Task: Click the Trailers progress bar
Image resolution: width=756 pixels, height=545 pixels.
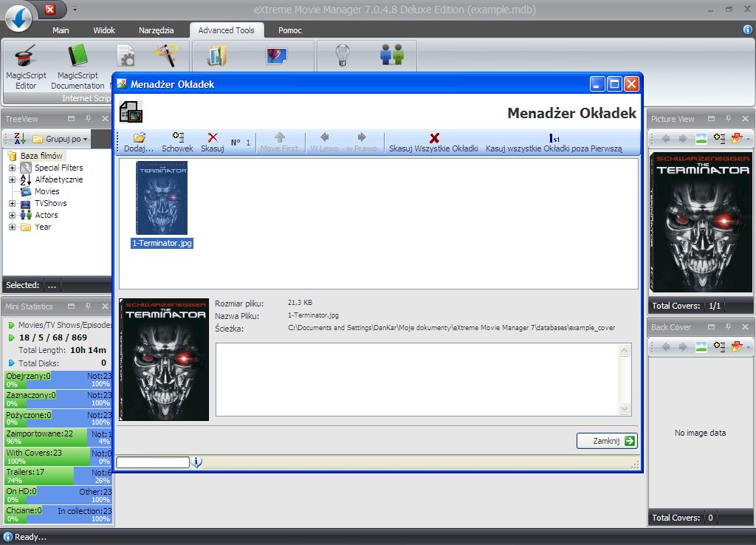Action: (x=58, y=476)
